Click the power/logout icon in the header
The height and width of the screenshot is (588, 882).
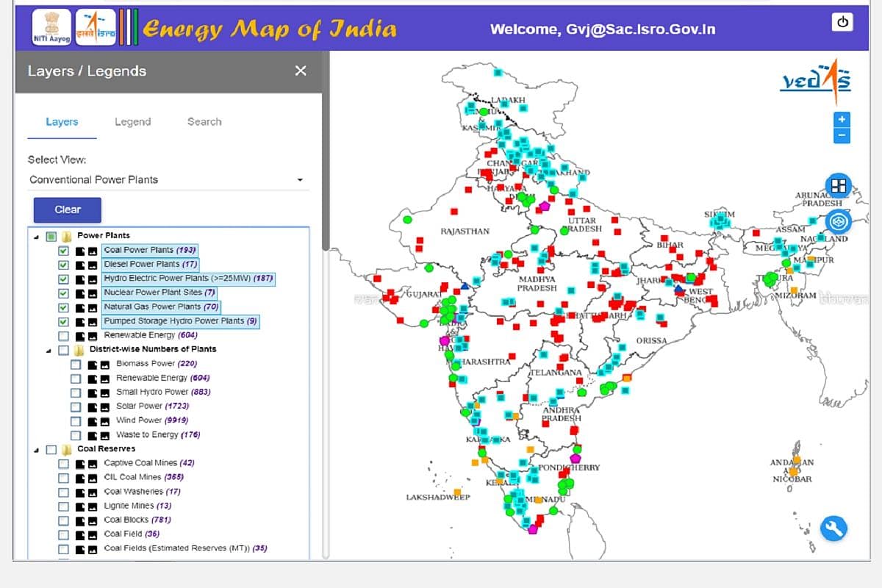[842, 21]
